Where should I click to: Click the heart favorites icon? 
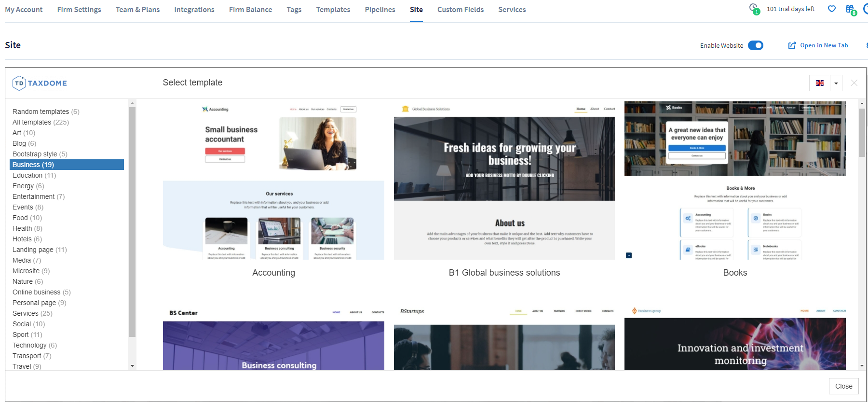[832, 9]
